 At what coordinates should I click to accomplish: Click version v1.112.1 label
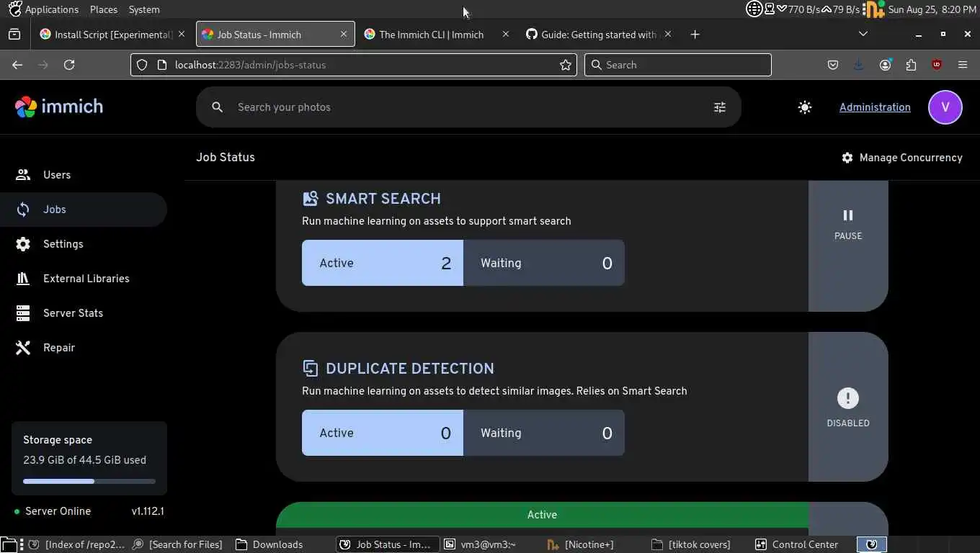(x=148, y=511)
